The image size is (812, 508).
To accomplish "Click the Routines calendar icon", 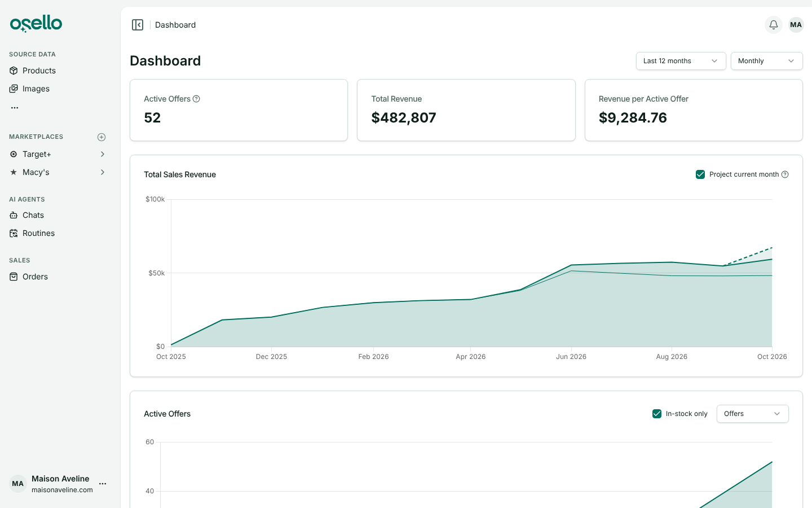I will tap(14, 233).
